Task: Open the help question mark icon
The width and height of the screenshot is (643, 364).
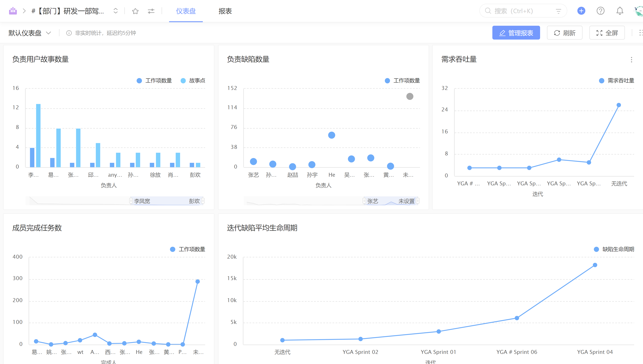Action: (600, 11)
